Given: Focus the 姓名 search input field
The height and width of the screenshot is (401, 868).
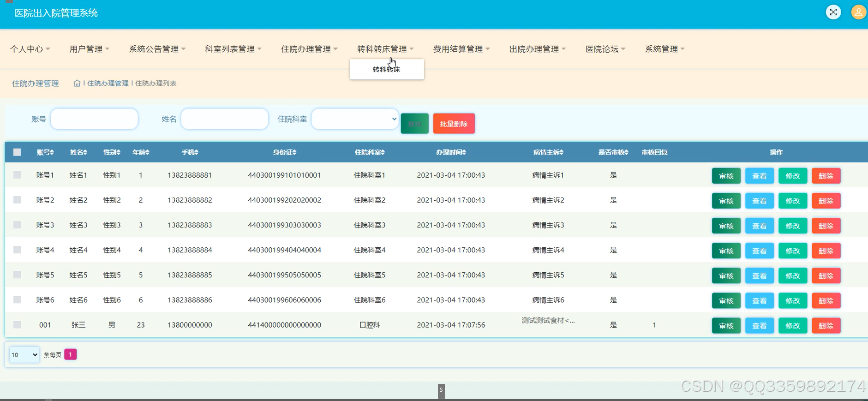Looking at the screenshot, I should (x=225, y=119).
